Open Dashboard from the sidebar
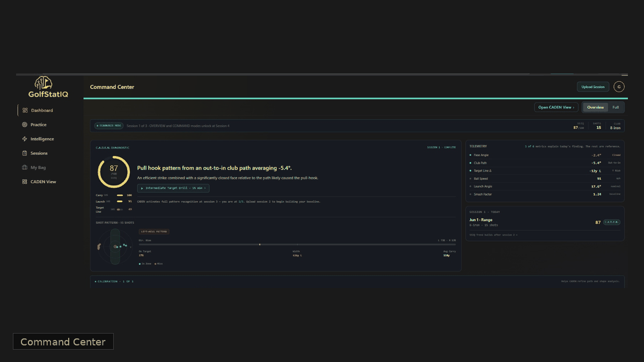 (x=49, y=110)
